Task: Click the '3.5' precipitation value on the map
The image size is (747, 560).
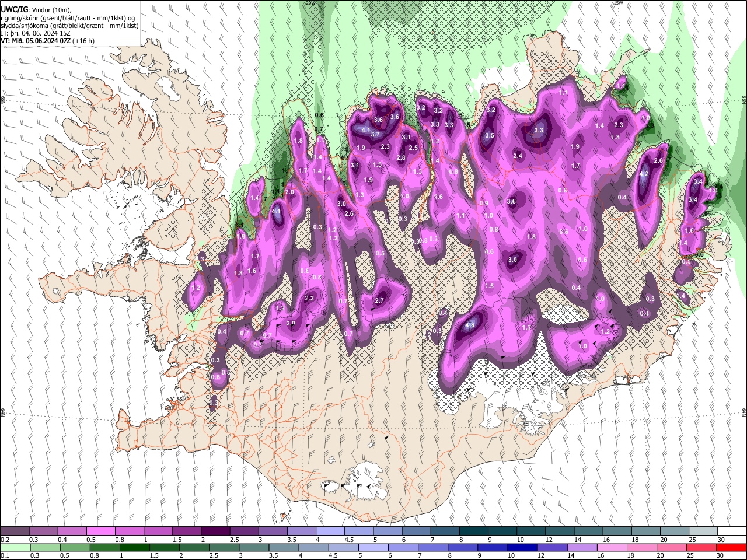Action: click(490, 135)
